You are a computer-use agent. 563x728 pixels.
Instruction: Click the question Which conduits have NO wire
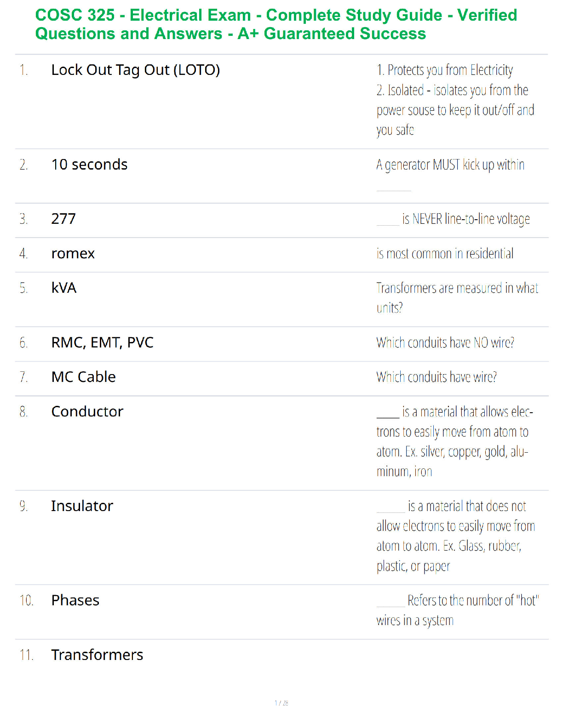click(445, 343)
